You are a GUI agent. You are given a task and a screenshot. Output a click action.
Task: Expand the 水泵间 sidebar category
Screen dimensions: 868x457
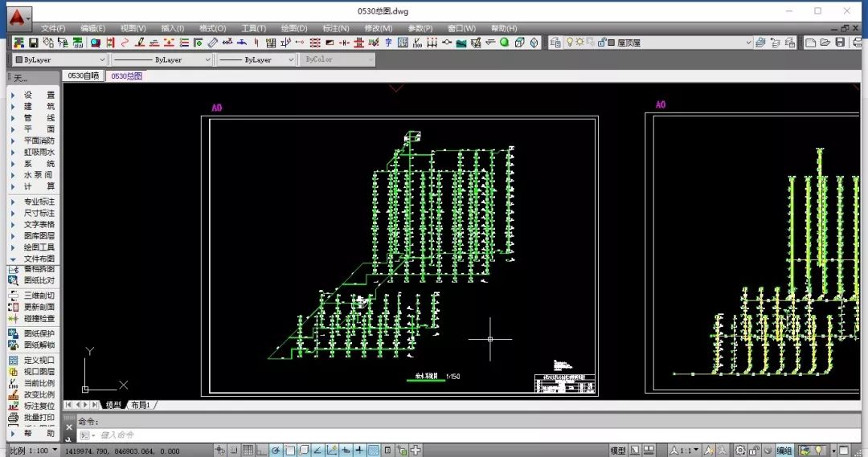click(x=33, y=175)
